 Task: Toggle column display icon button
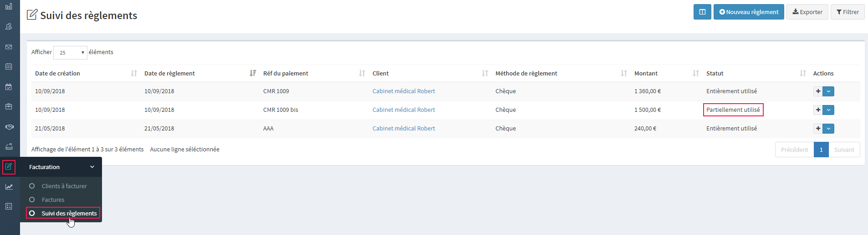[702, 12]
